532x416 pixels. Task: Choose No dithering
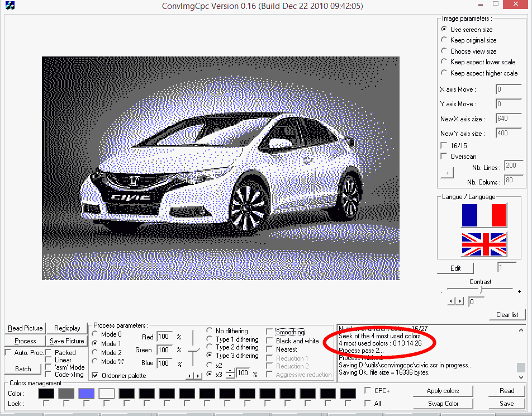210,330
